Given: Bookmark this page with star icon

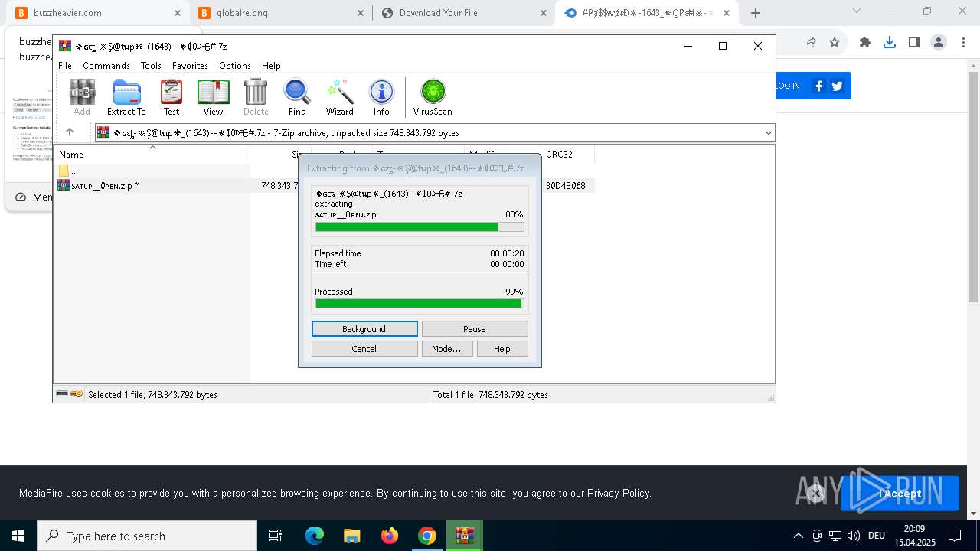Looking at the screenshot, I should (835, 43).
